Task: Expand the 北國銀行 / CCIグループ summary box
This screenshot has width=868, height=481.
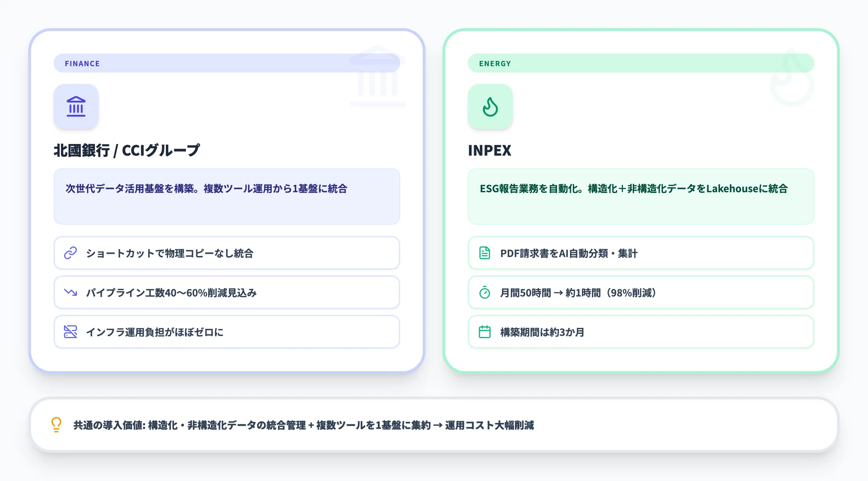Action: tap(227, 196)
